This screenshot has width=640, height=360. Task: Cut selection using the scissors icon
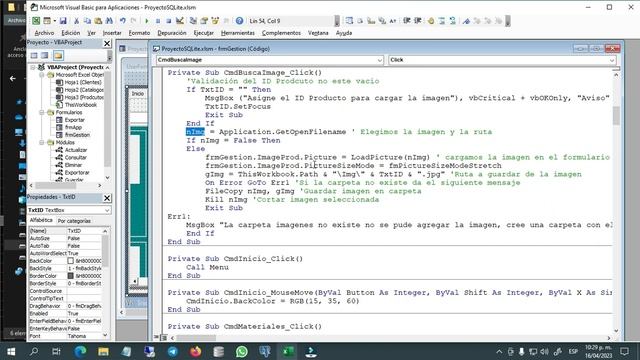pos(76,21)
